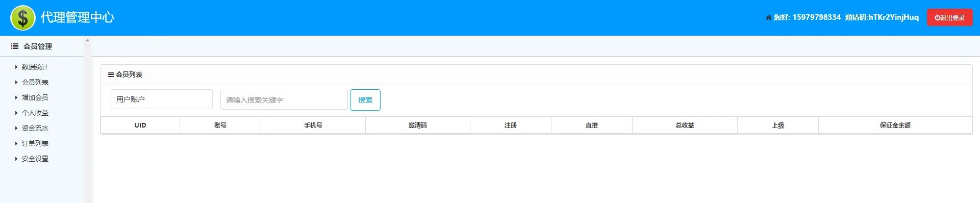Click the 上级 column header
The image size is (980, 203).
click(x=778, y=125)
